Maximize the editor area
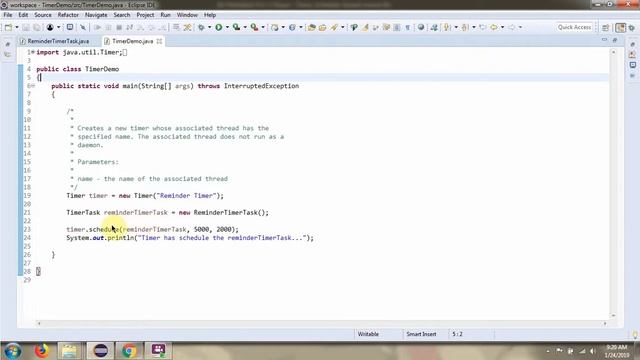 (615, 40)
